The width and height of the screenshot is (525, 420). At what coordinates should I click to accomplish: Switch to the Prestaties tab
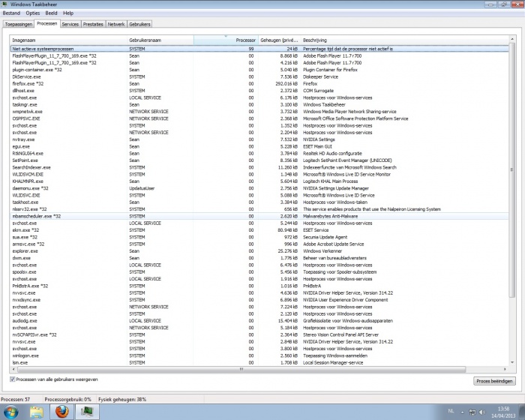[x=93, y=24]
